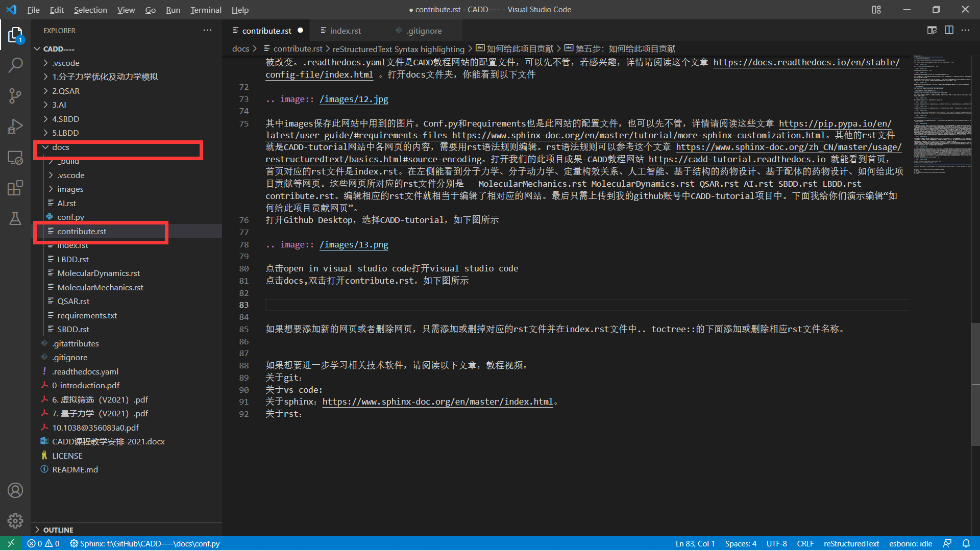Open the Selection menu
Image resolution: width=980 pixels, height=551 pixels.
point(90,10)
